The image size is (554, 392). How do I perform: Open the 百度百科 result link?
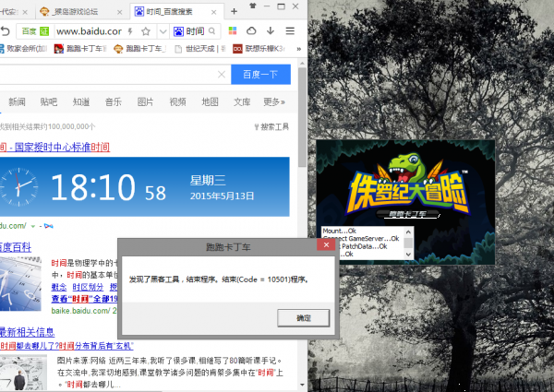pos(16,247)
